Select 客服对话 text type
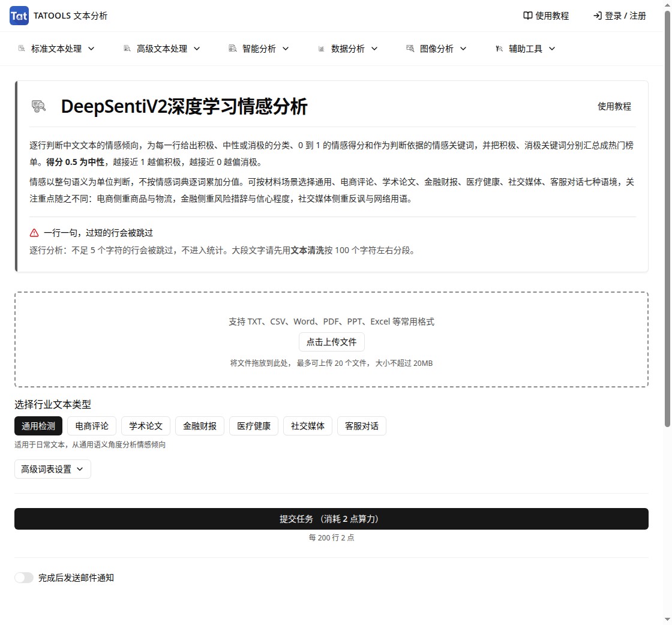The image size is (672, 625). [362, 426]
